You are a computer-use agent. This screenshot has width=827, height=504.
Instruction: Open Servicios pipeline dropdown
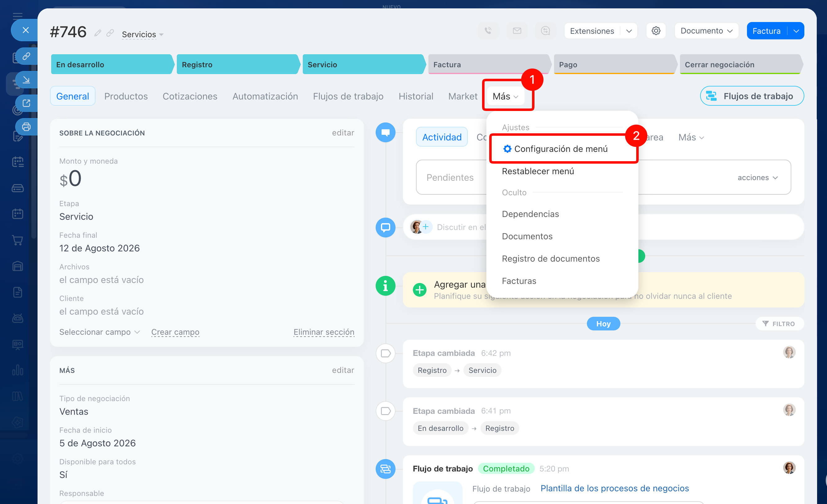(x=142, y=34)
